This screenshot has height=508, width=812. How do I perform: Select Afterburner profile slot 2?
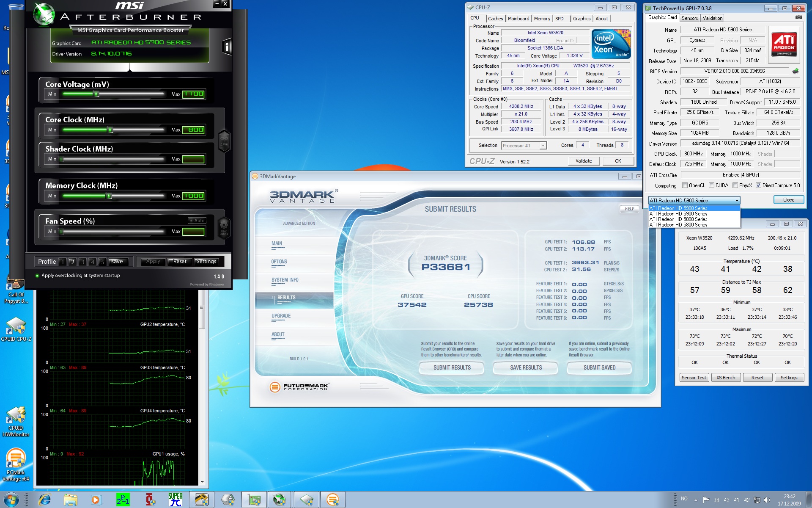coord(73,262)
